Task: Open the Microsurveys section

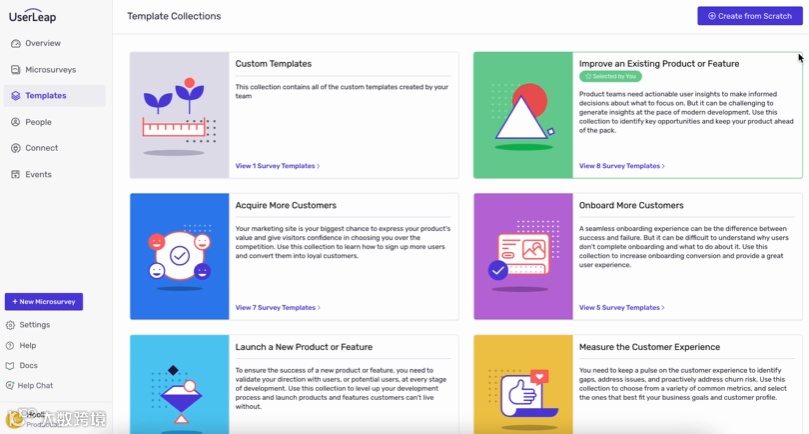Action: click(x=51, y=70)
